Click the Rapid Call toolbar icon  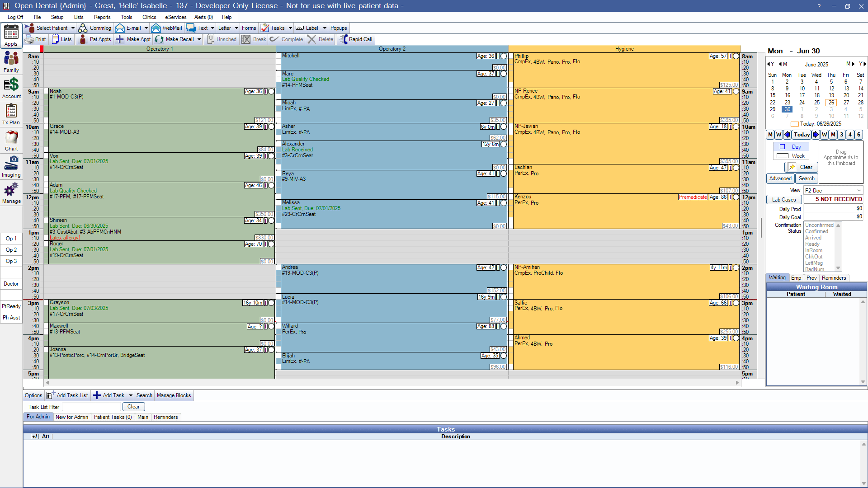click(x=355, y=39)
